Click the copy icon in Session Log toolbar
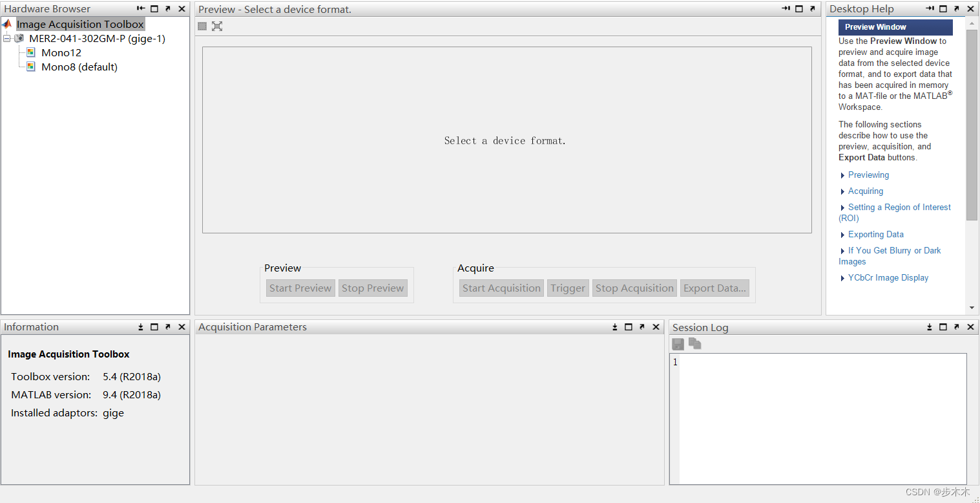Screen dimensions: 980x503 click(694, 343)
